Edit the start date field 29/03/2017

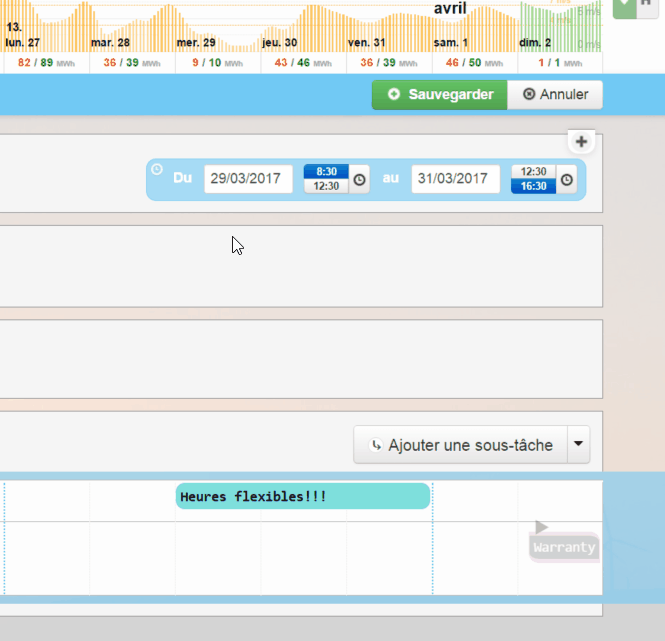(248, 179)
